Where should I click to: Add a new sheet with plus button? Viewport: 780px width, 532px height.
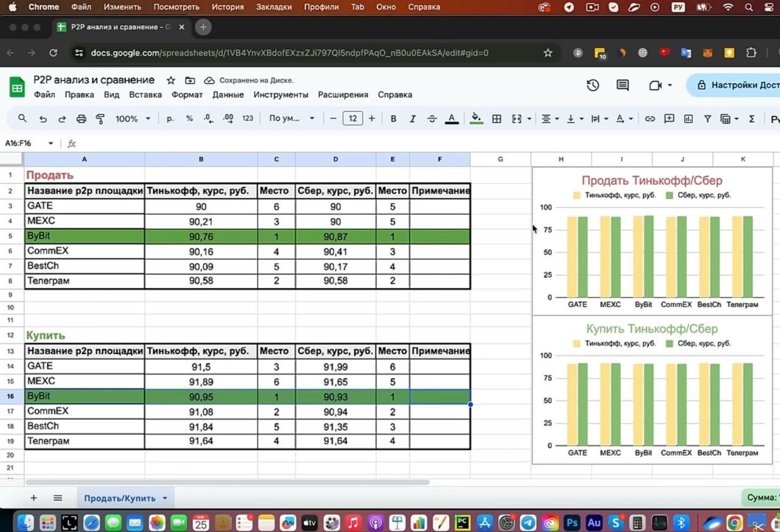[34, 498]
